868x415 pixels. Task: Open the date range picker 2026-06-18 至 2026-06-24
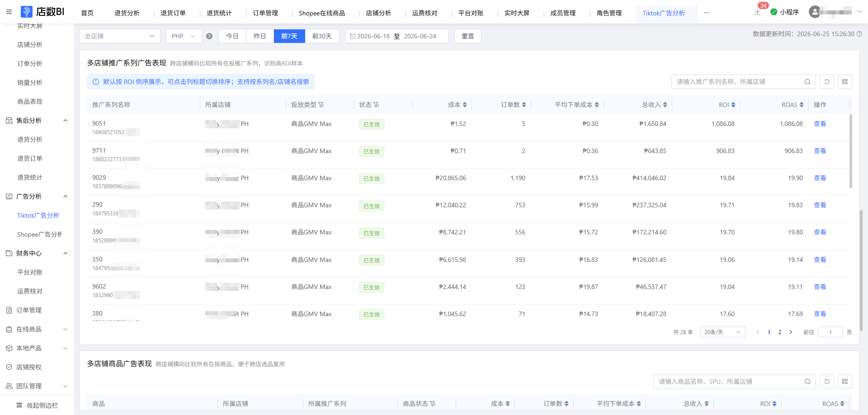397,36
